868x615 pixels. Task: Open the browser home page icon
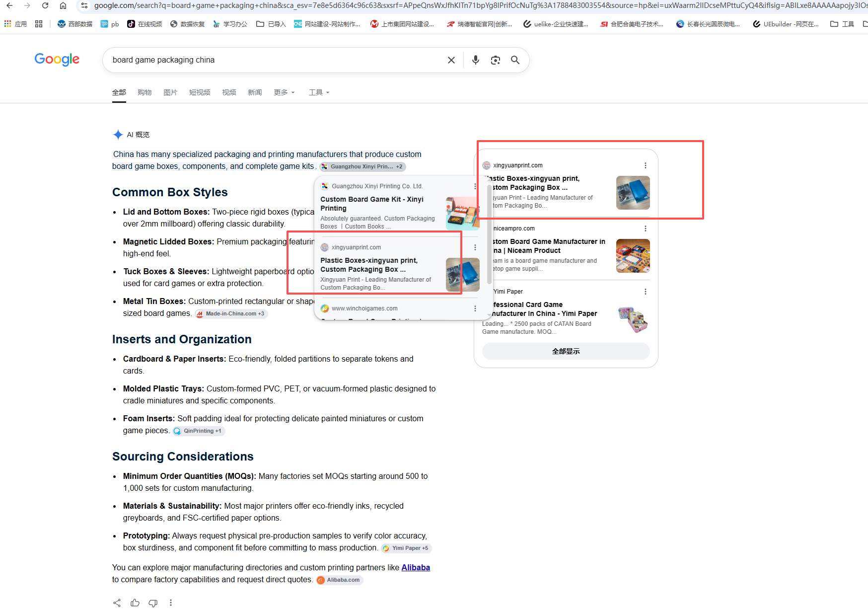point(63,5)
